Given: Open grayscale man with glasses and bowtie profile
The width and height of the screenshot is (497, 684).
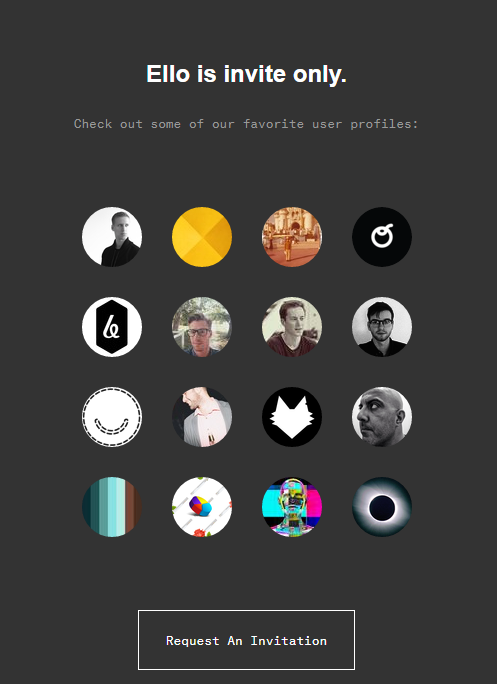Looking at the screenshot, I should coord(382,327).
